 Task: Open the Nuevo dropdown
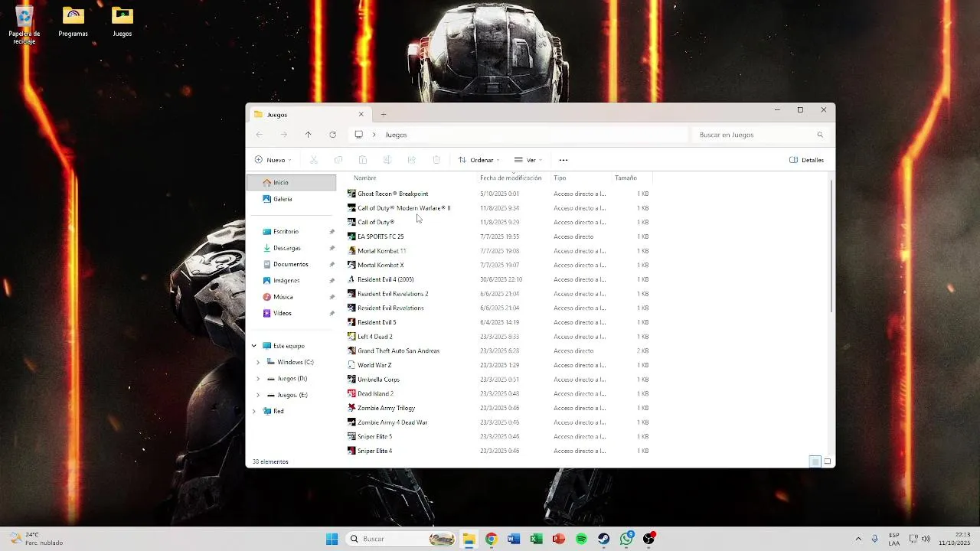(273, 160)
